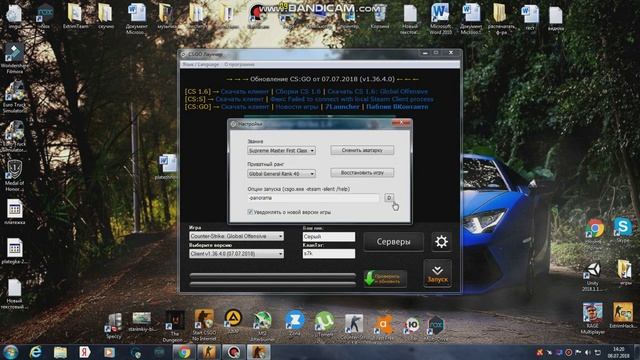The width and height of the screenshot is (640, 360).
Task: Click the Новости игры link
Action: [297, 107]
